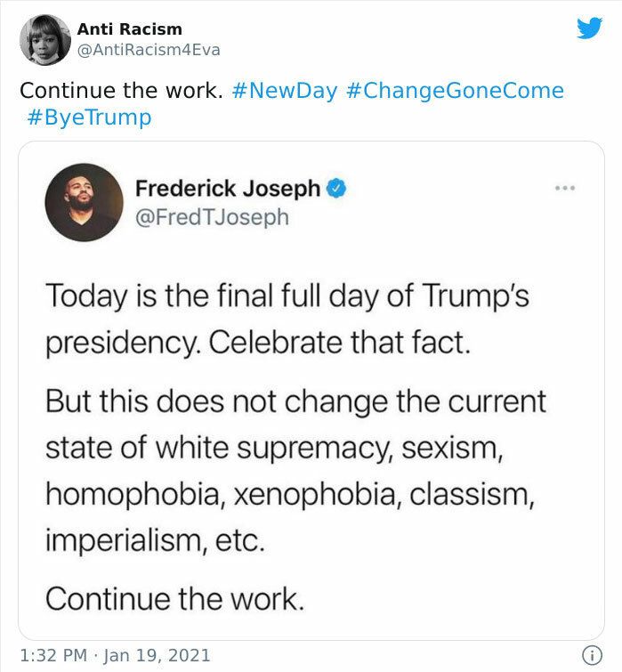Click the quoted paragraph about white supremacy
622x672 pixels.
[x=295, y=471]
